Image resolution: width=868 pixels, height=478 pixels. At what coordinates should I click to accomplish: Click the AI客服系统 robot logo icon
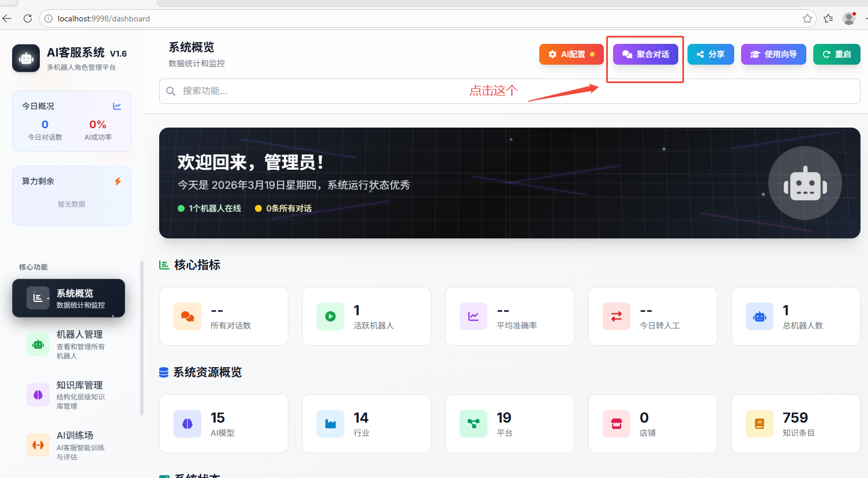pyautogui.click(x=26, y=58)
